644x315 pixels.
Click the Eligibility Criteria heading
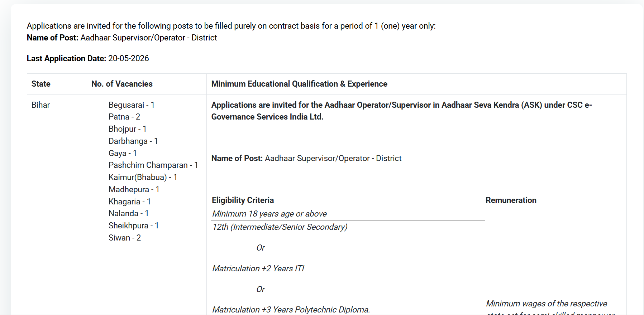(x=243, y=200)
